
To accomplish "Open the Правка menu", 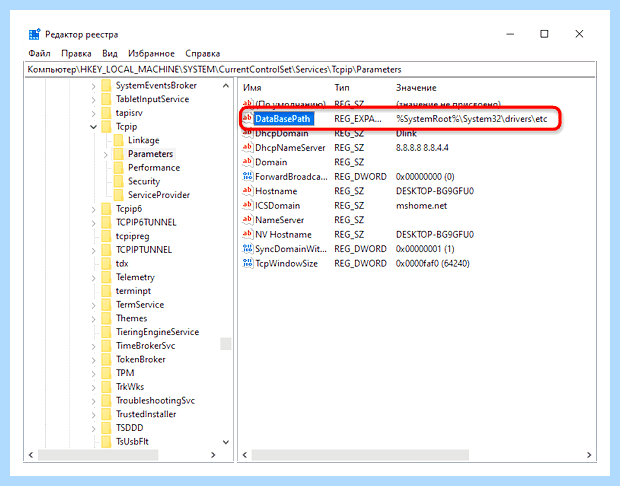I will [76, 53].
